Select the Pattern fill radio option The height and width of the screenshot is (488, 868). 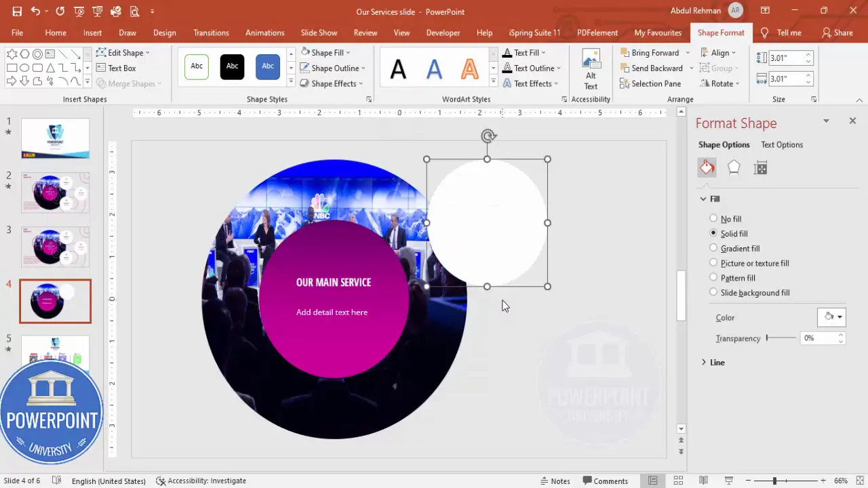click(x=713, y=277)
